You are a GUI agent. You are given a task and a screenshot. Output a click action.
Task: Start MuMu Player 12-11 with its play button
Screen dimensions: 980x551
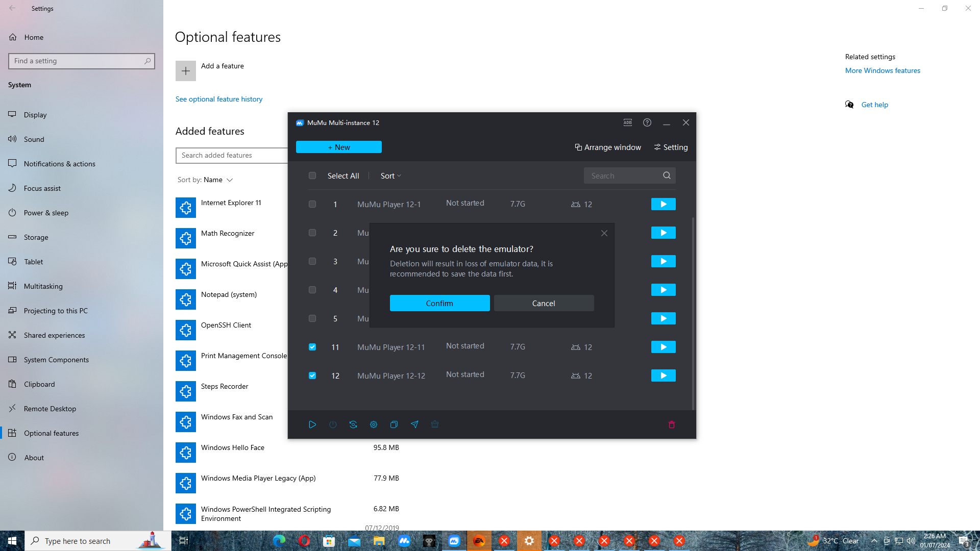pyautogui.click(x=664, y=347)
